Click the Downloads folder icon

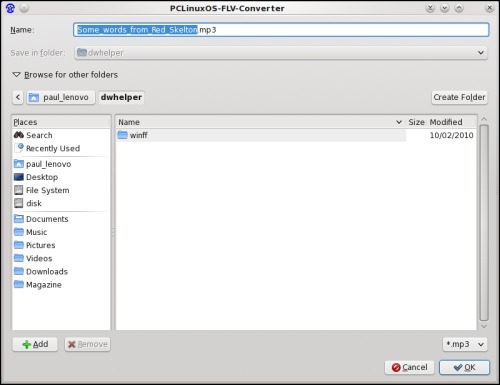click(19, 271)
